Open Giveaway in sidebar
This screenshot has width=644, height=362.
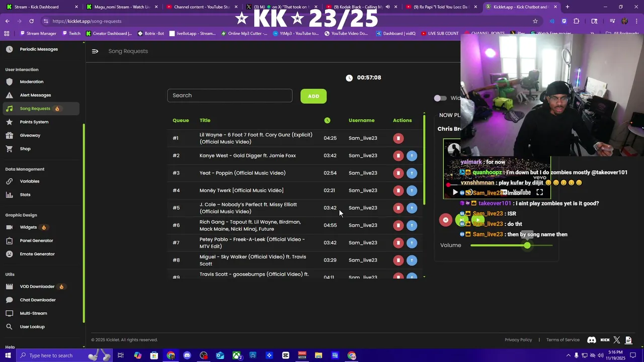pyautogui.click(x=30, y=135)
